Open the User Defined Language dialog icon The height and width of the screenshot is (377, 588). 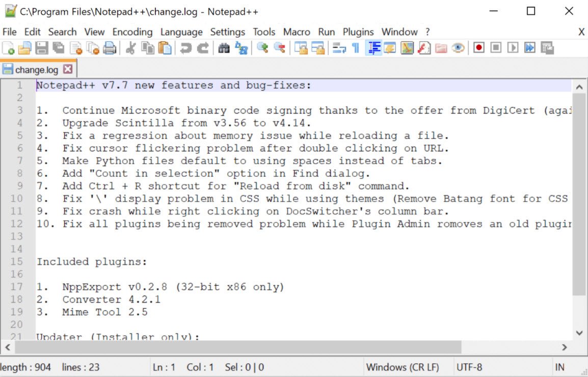point(390,48)
